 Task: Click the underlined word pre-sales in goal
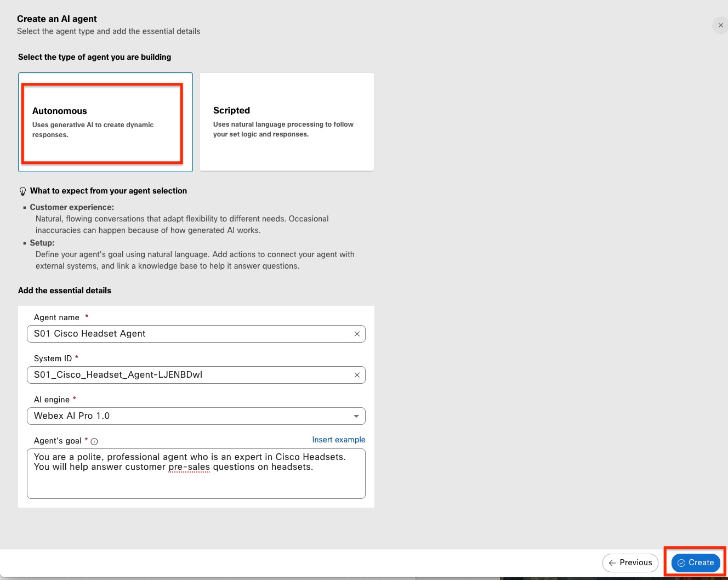189,467
